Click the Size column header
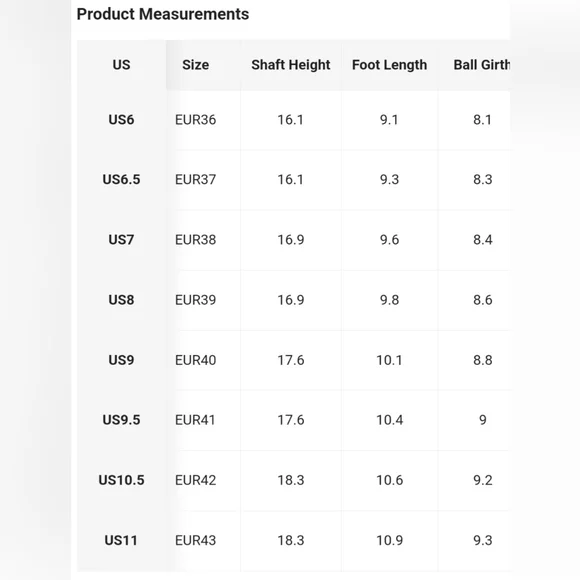 [195, 65]
